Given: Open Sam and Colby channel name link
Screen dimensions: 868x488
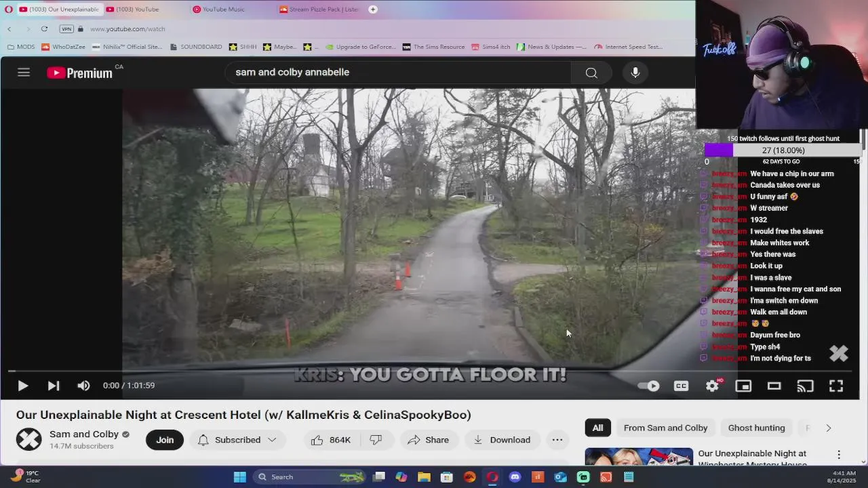Looking at the screenshot, I should click(84, 434).
